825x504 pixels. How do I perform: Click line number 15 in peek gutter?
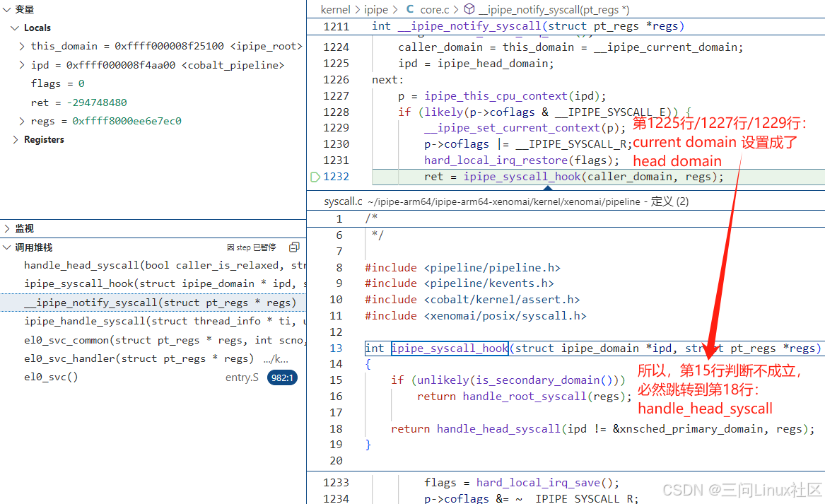point(336,380)
